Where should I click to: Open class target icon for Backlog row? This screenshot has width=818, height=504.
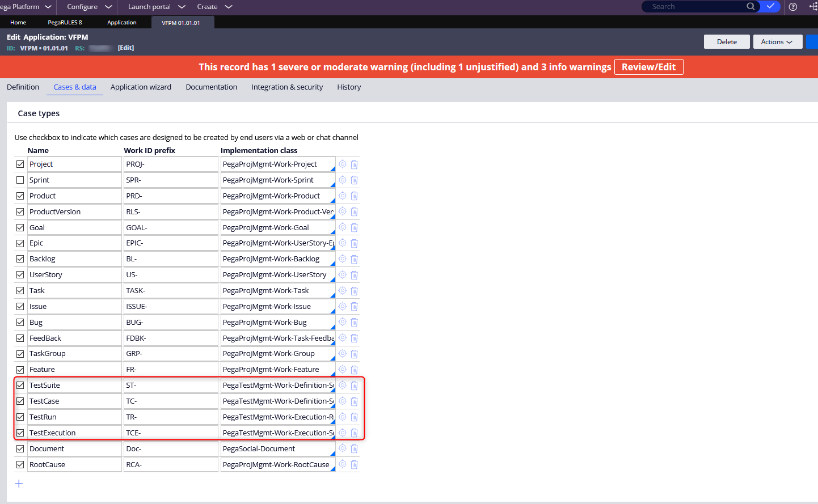pos(343,259)
